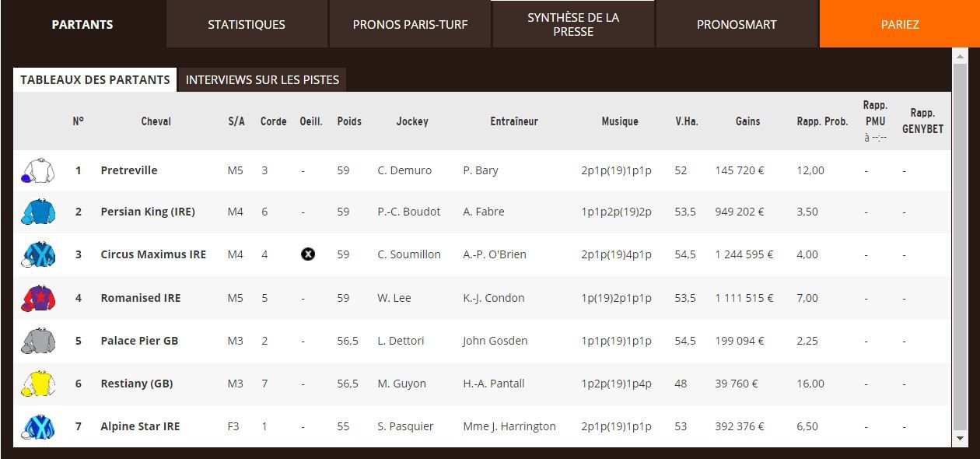Click the blinkers icon for Circus Maximus
The height and width of the screenshot is (459, 980).
308,254
